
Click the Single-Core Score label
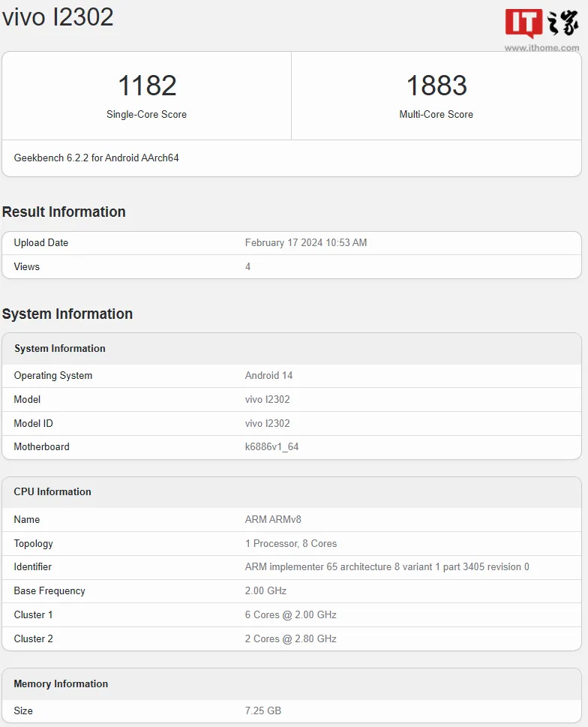coord(147,115)
